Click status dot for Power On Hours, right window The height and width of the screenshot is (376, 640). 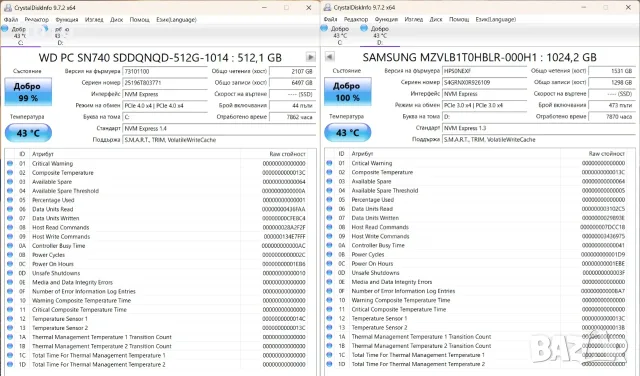pos(329,263)
